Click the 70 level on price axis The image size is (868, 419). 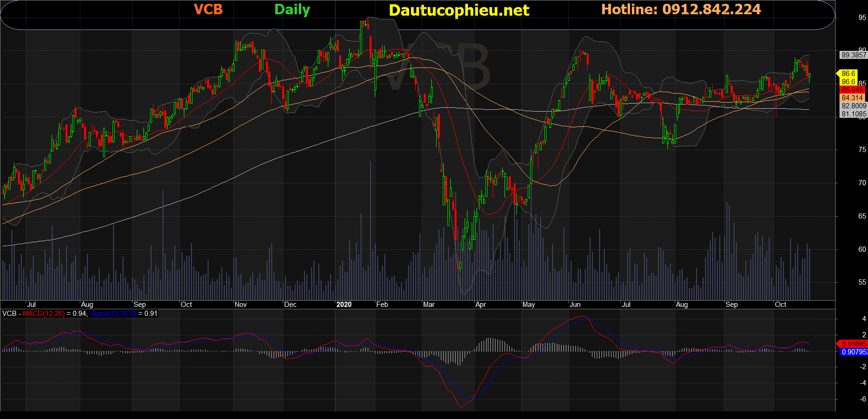(x=862, y=183)
